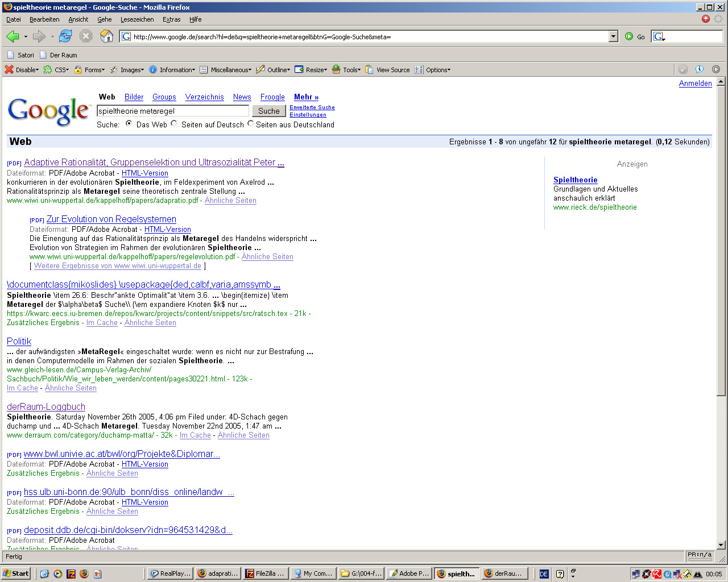Click the Stop loading icon
Viewport: 728px width, 582px height.
(x=86, y=36)
